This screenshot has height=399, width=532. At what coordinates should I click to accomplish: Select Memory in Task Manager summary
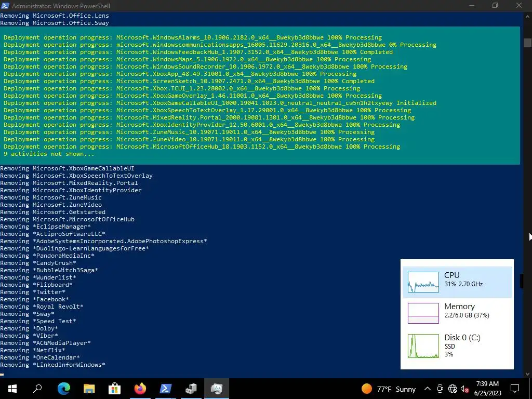[x=457, y=313]
